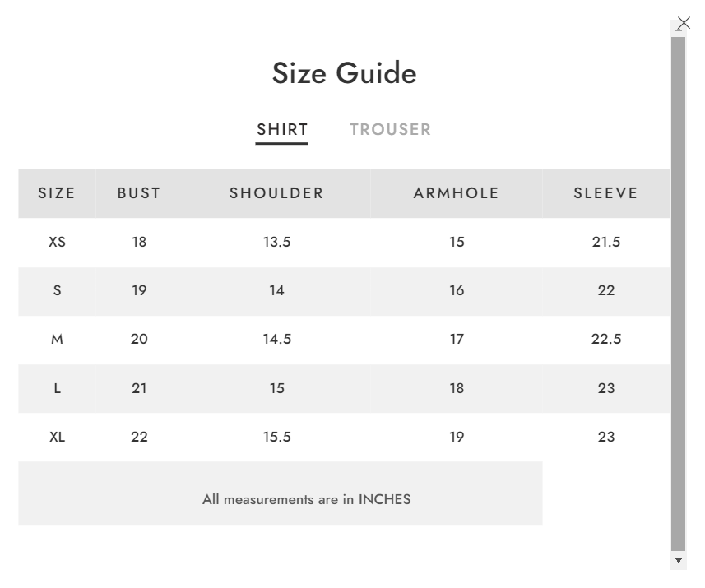Click the Size Guide heading

pyautogui.click(x=345, y=73)
